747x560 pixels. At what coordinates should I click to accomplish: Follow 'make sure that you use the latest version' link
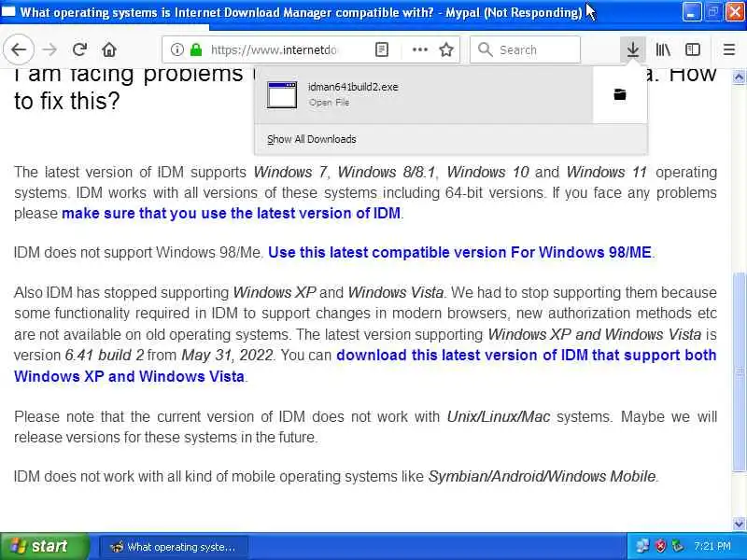[x=231, y=214]
